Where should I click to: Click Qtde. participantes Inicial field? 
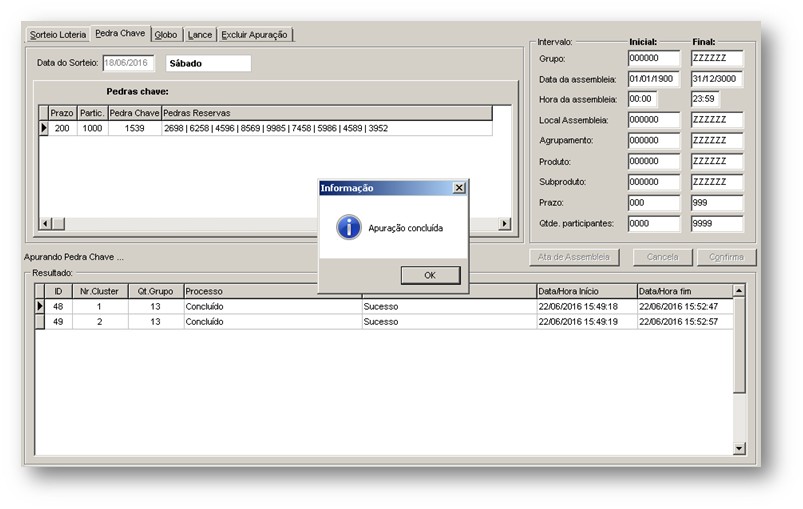coord(654,223)
